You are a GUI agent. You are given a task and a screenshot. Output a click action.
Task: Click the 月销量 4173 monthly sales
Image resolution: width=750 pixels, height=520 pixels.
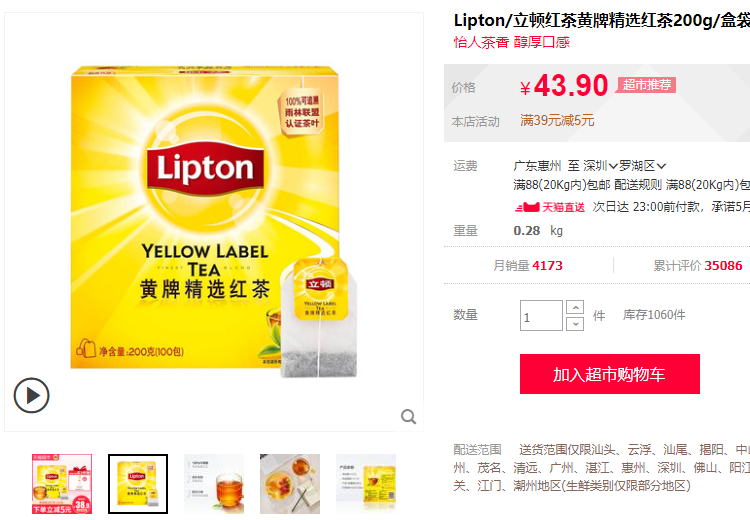pos(528,266)
